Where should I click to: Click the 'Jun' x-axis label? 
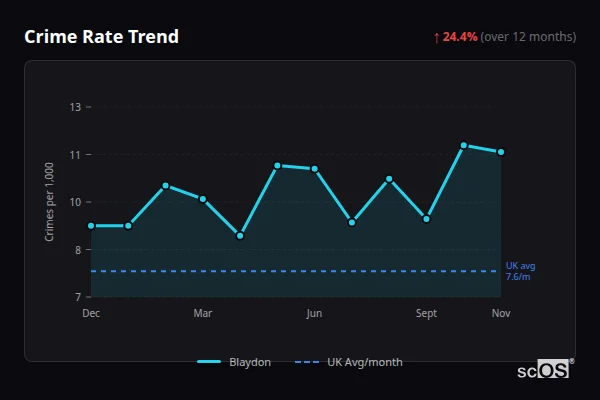[x=314, y=313]
